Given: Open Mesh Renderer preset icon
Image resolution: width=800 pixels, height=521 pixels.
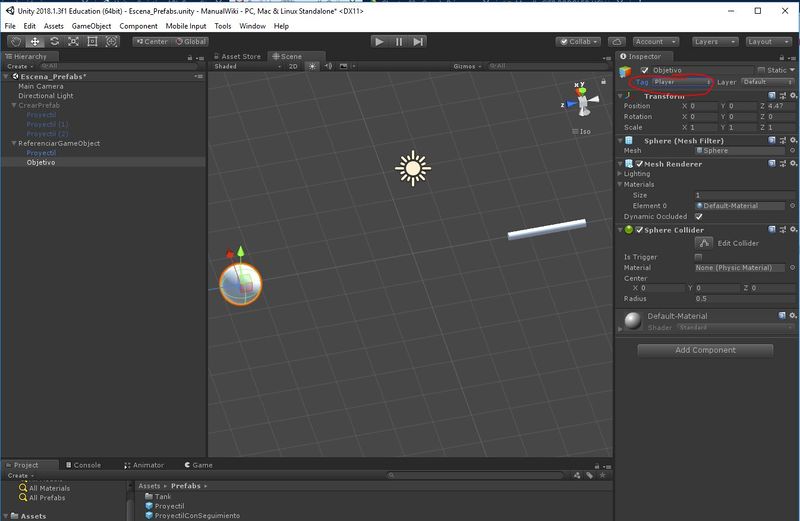Looking at the screenshot, I should click(783, 164).
